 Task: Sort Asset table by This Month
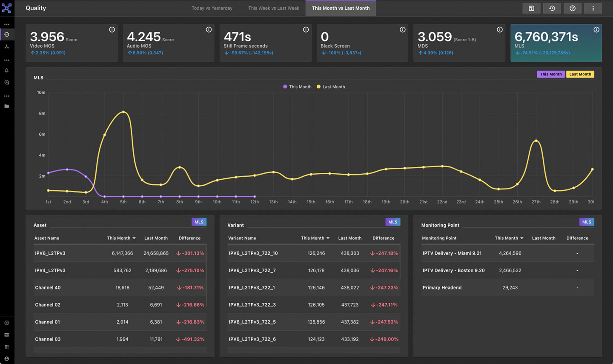tap(121, 238)
